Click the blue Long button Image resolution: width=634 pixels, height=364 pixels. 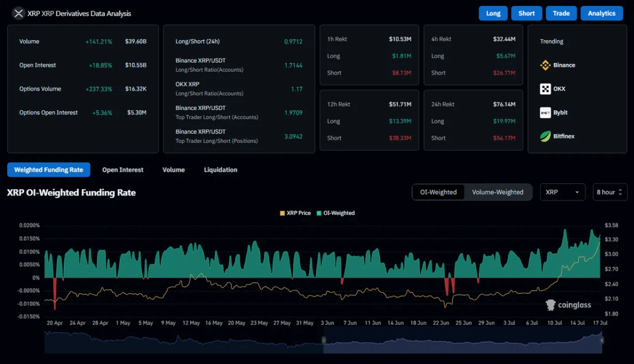click(493, 13)
